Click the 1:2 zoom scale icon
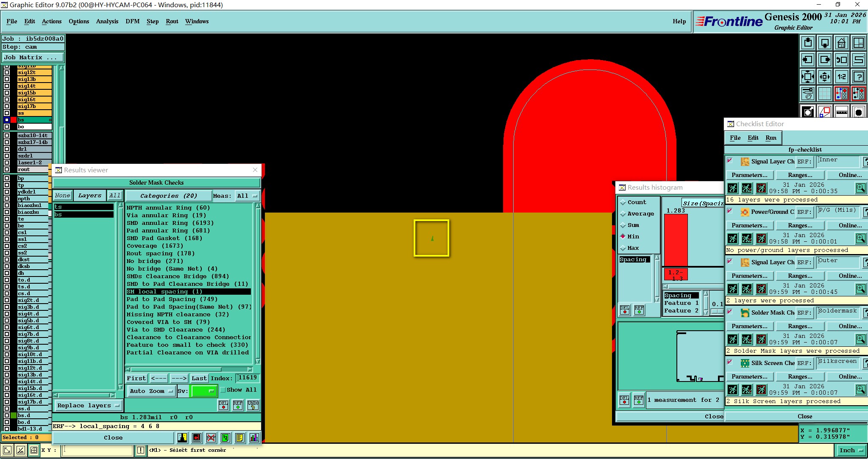 [x=841, y=77]
